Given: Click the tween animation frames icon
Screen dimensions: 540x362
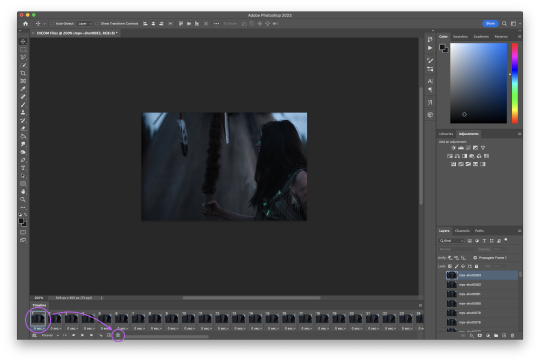Looking at the screenshot, I should (101, 335).
